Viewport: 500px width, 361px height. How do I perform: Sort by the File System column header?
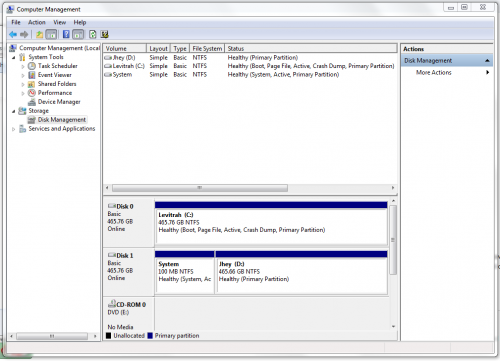point(207,48)
